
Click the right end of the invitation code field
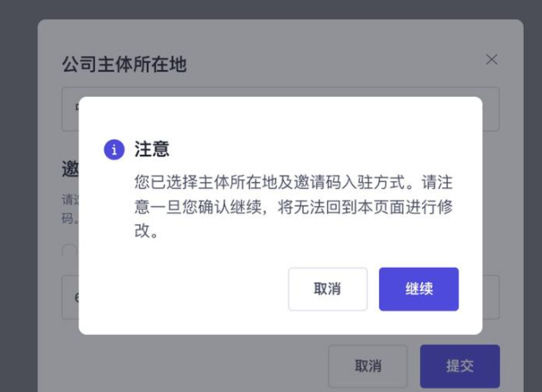pyautogui.click(x=491, y=297)
